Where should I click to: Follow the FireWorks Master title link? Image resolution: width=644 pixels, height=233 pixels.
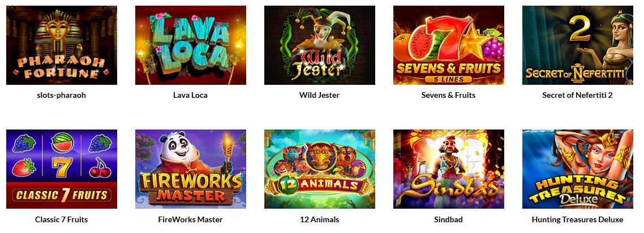[191, 219]
